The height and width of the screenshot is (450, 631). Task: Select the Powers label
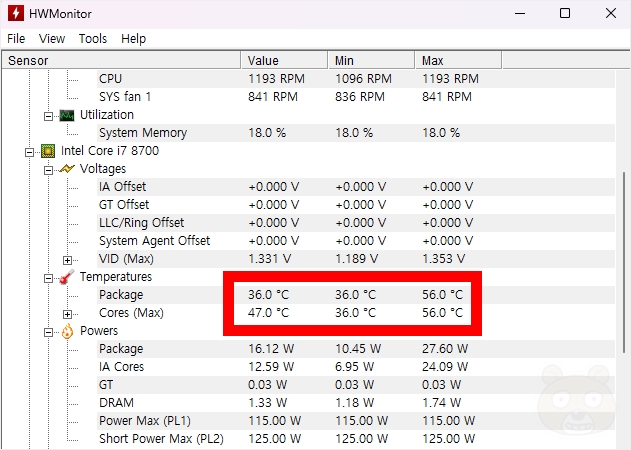[99, 331]
